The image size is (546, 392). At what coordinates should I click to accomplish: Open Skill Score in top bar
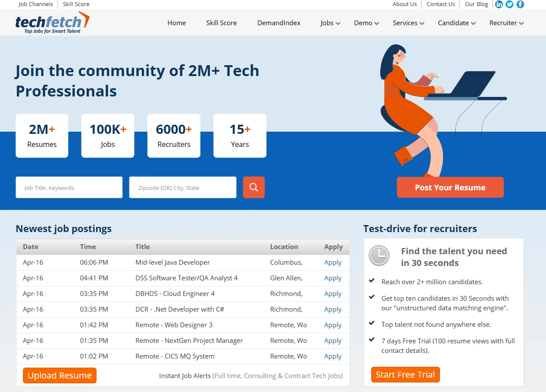76,4
